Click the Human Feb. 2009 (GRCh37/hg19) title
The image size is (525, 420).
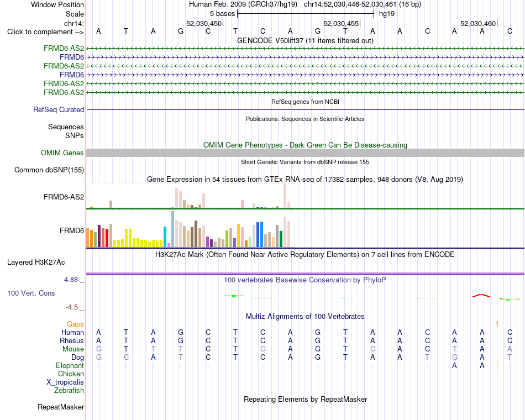coord(243,4)
